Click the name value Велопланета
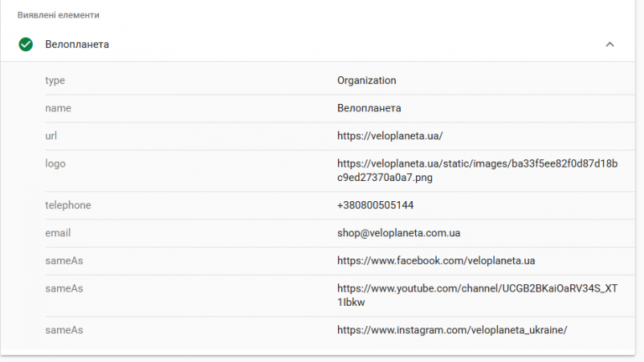Viewport: 644px width, 362px height. point(369,108)
